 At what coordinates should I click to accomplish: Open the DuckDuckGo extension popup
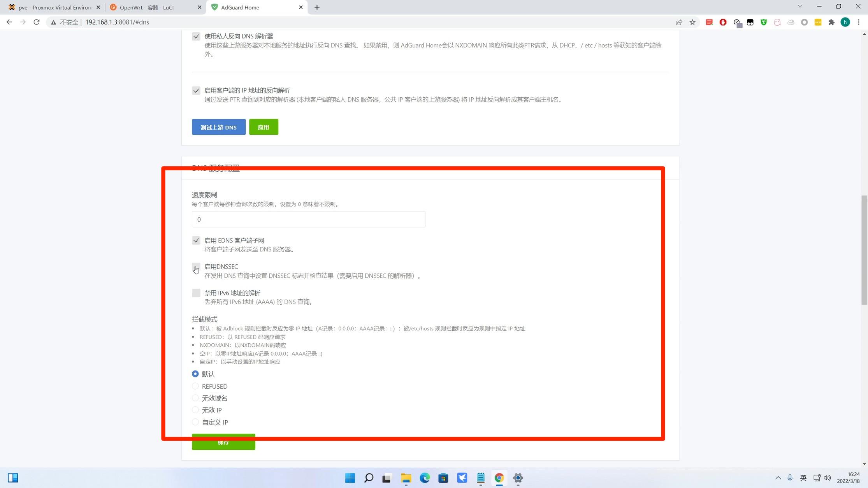[750, 22]
